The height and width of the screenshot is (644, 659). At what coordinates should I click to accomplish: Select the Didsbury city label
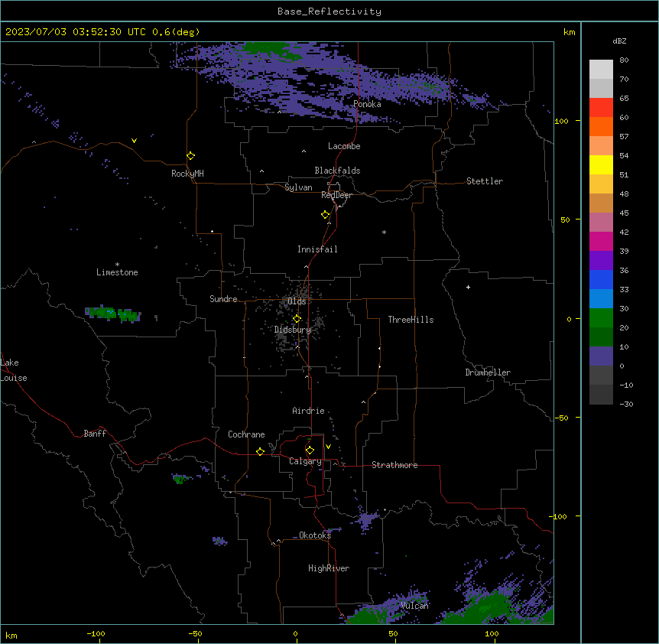pyautogui.click(x=293, y=330)
